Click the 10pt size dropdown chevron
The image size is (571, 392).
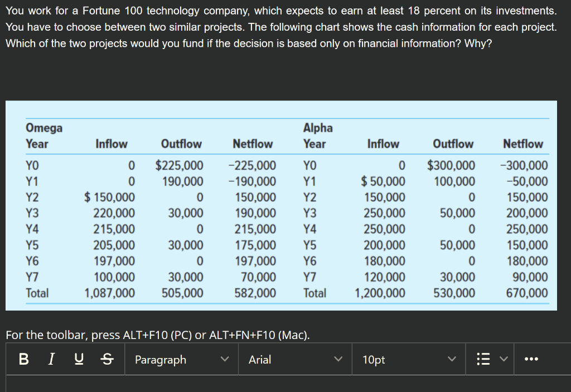tap(452, 359)
